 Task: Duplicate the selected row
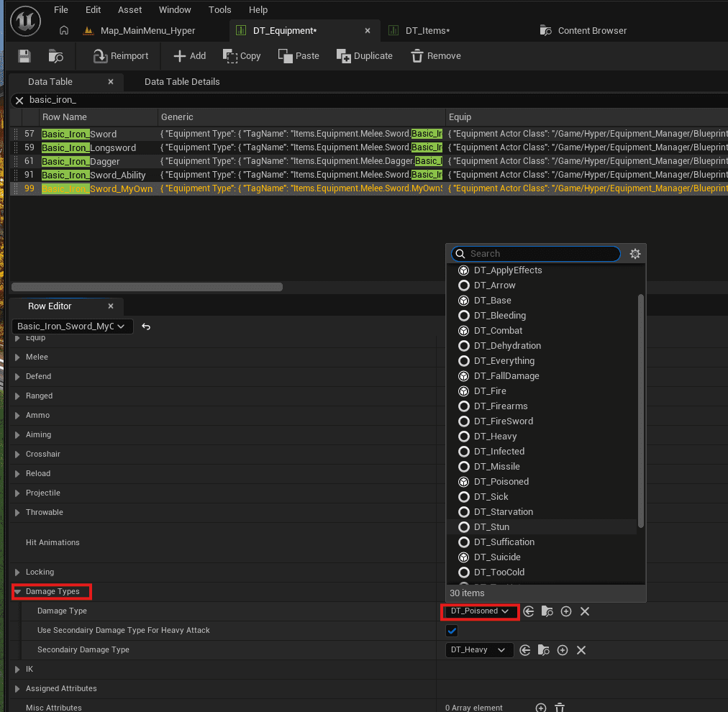coord(365,55)
